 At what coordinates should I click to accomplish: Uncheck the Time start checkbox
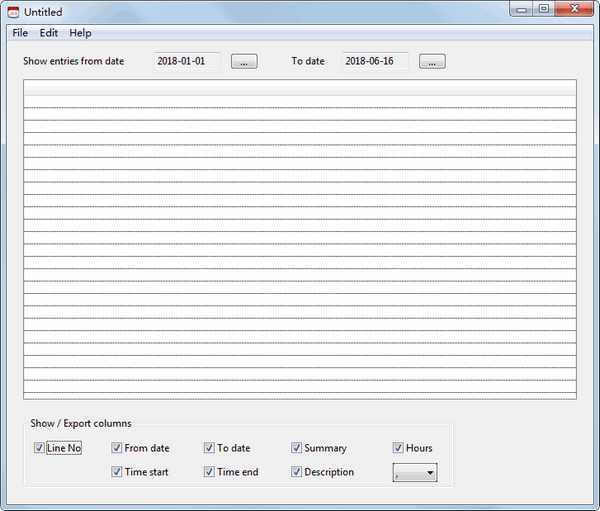[116, 472]
